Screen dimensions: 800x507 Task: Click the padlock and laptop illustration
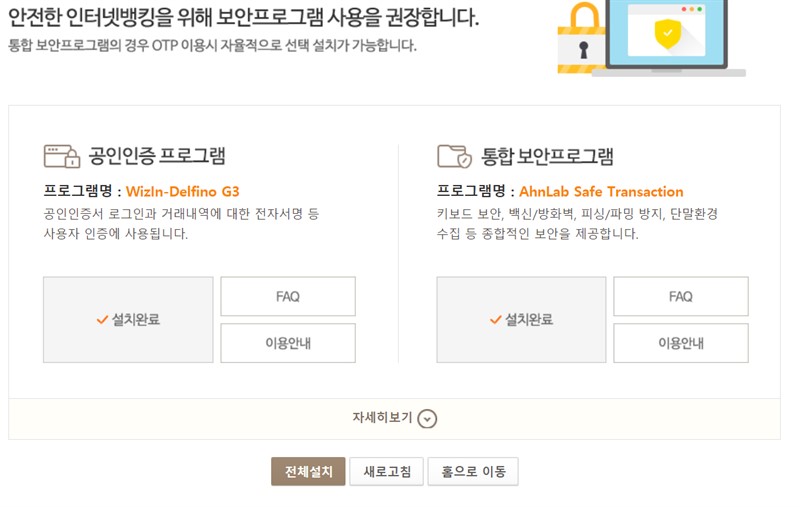click(x=652, y=38)
